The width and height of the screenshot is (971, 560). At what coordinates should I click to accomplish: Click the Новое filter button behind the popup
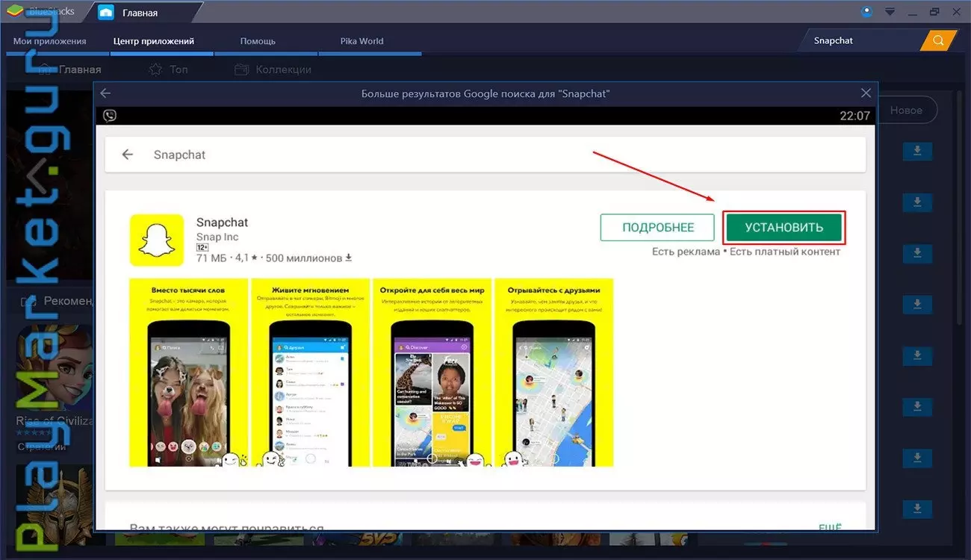[x=907, y=110]
